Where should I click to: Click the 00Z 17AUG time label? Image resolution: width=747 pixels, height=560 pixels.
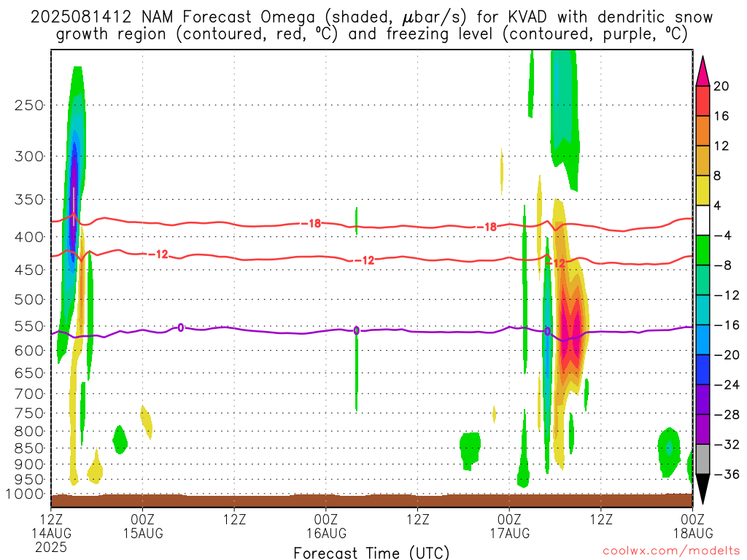(x=510, y=526)
